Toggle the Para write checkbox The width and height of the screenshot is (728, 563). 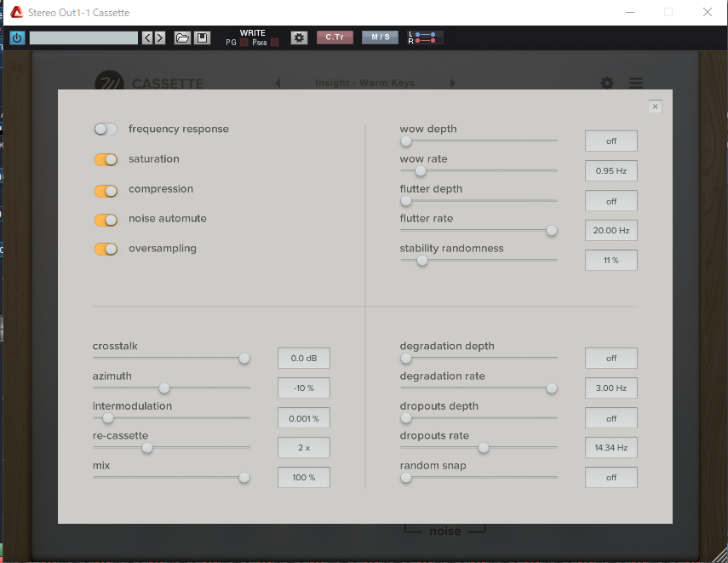274,43
